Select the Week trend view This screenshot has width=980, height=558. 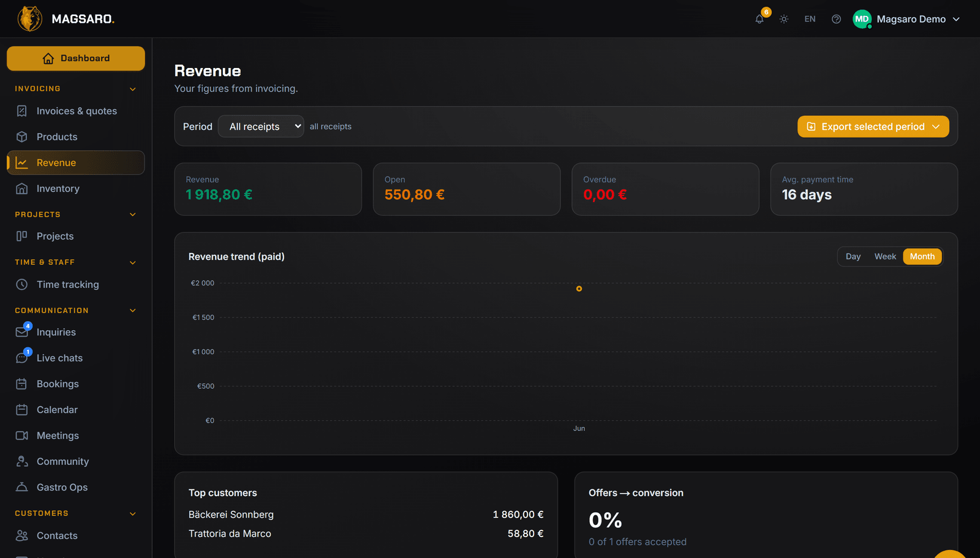(x=885, y=257)
